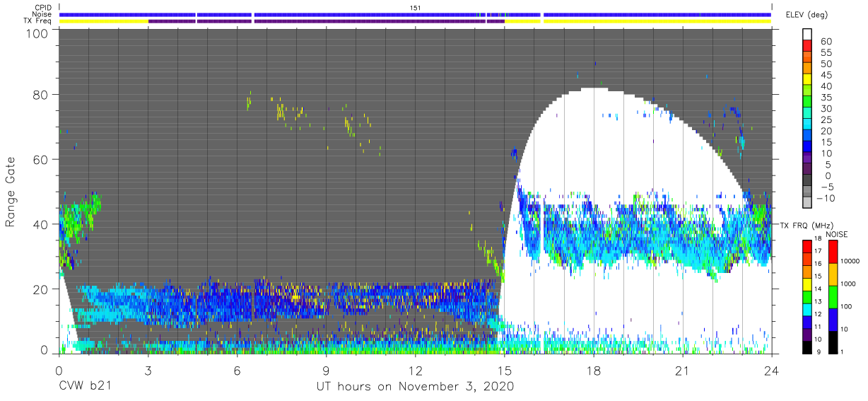Click the 'Range Gate' y-axis title

11,191
